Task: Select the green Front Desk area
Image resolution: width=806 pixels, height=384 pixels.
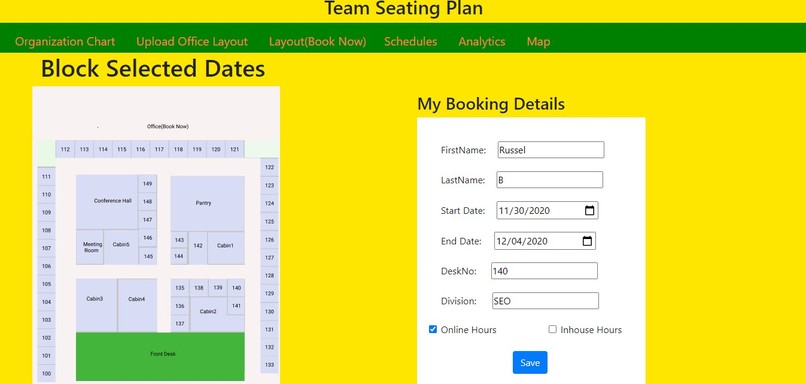Action: (160, 356)
